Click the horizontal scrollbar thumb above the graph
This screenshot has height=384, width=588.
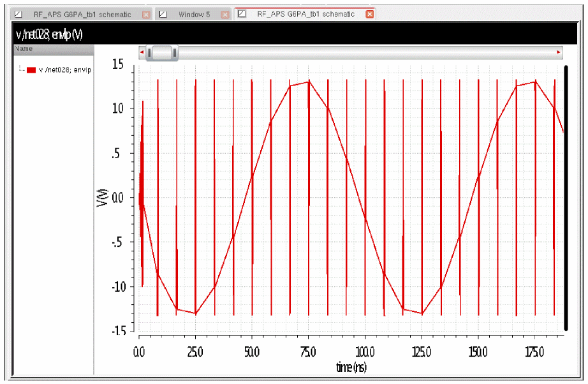pyautogui.click(x=162, y=53)
